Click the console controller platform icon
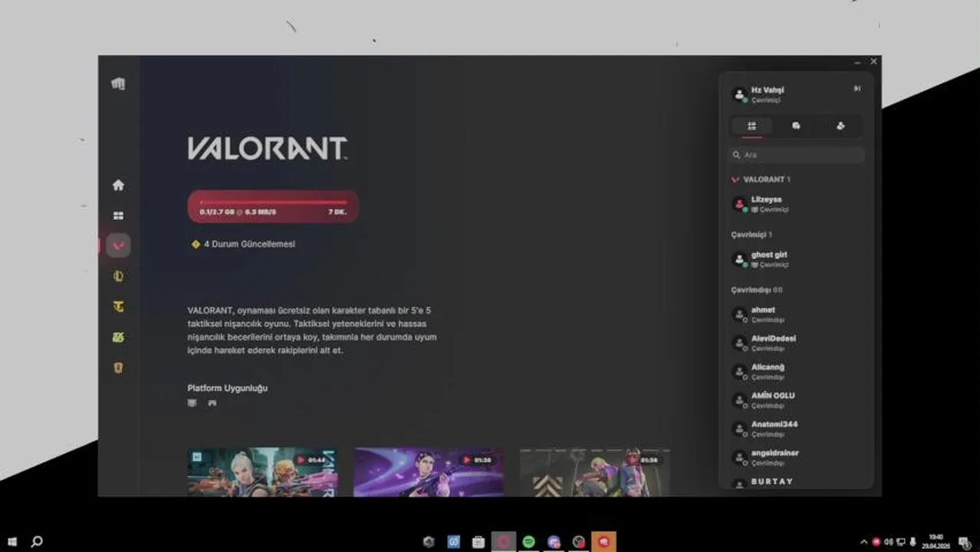Screen dimensions: 980x552 212,402
